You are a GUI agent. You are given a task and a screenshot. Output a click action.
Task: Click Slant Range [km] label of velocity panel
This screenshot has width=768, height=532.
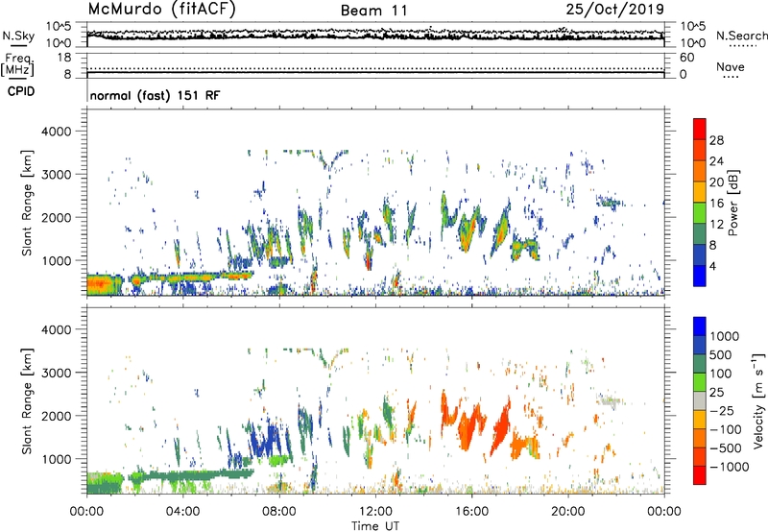[x=27, y=400]
